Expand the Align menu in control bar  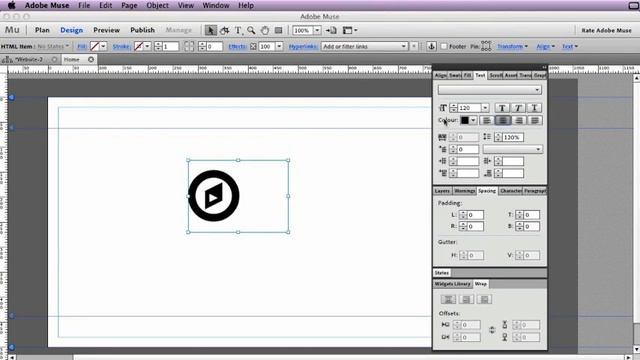[x=545, y=47]
